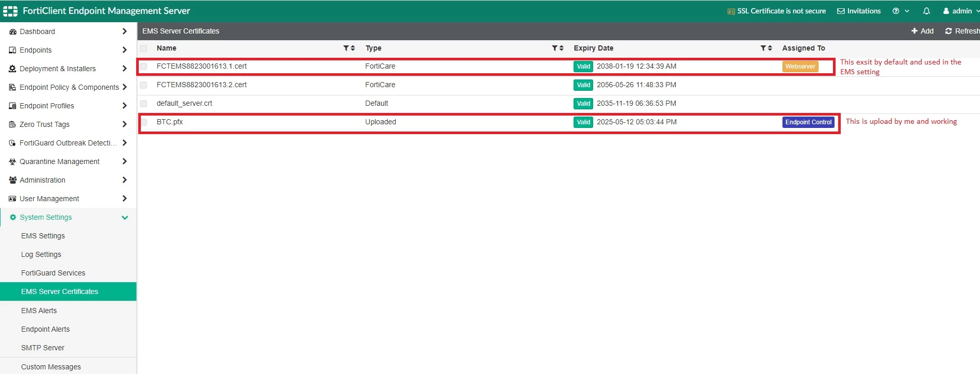Click the expiry date 2056-05-26 11:48:33 PM

636,85
